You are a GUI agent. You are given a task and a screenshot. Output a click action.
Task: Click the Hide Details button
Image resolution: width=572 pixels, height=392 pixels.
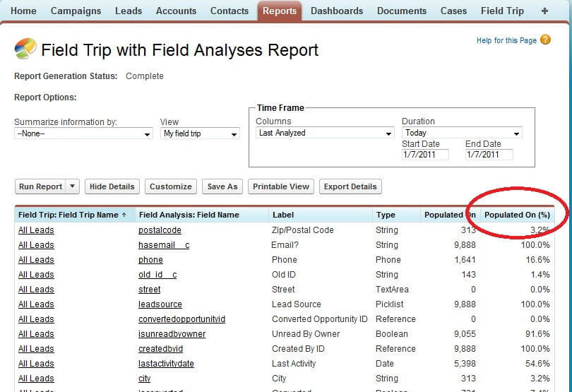click(112, 186)
